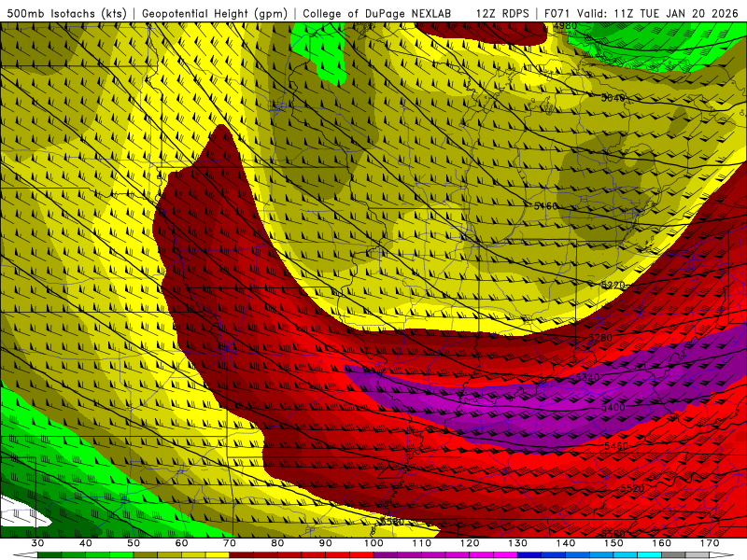Screen dimensions: 747x560
Task: Click the 5400 height contour label
Action: click(x=613, y=408)
